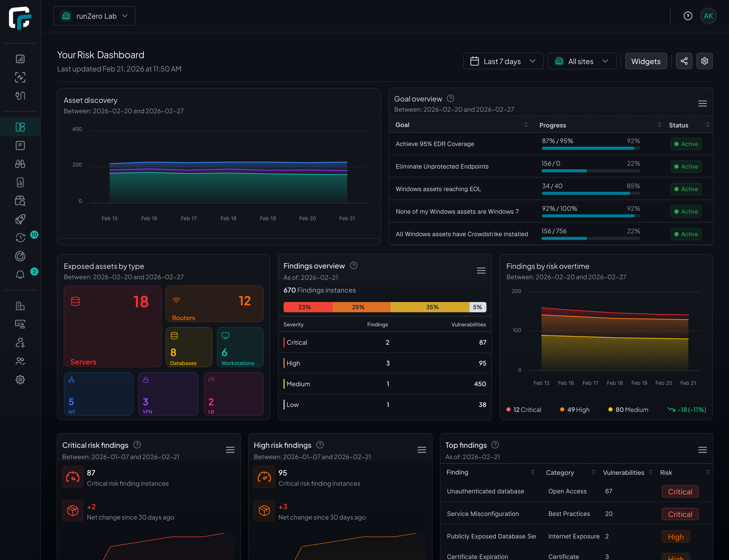Click the 12 Critical chart legend item

[x=524, y=410]
